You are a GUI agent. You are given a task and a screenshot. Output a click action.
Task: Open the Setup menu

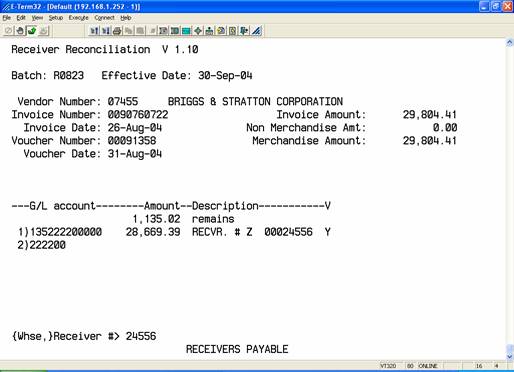[56, 18]
